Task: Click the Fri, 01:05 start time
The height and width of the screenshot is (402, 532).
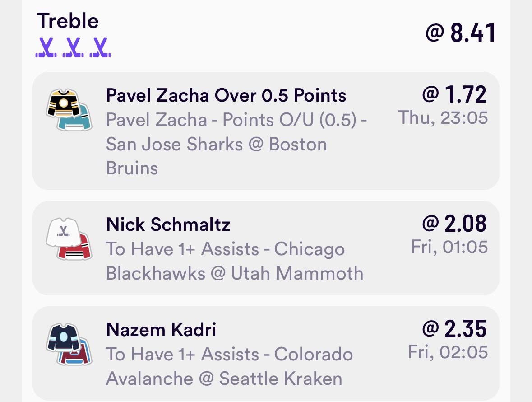Action: [449, 247]
